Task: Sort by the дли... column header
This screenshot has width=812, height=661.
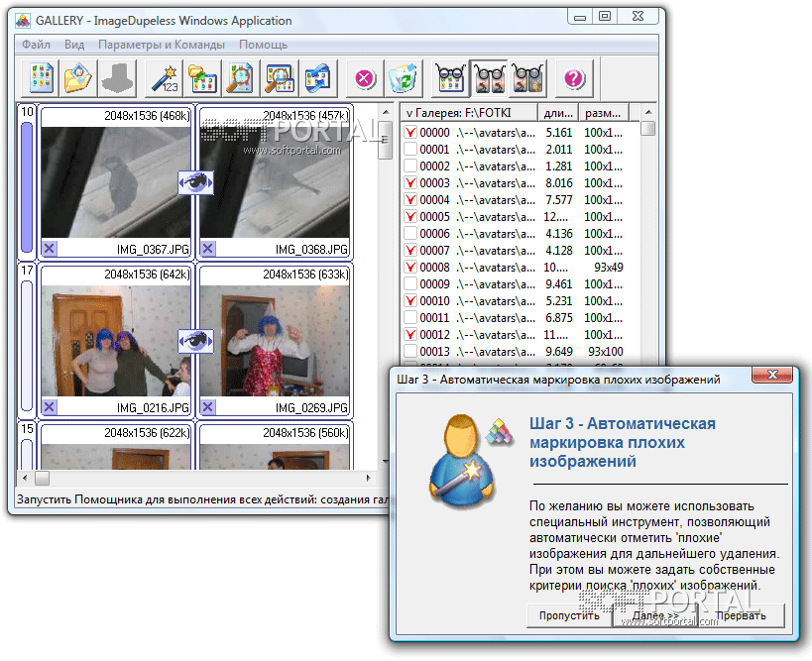Action: (x=558, y=112)
